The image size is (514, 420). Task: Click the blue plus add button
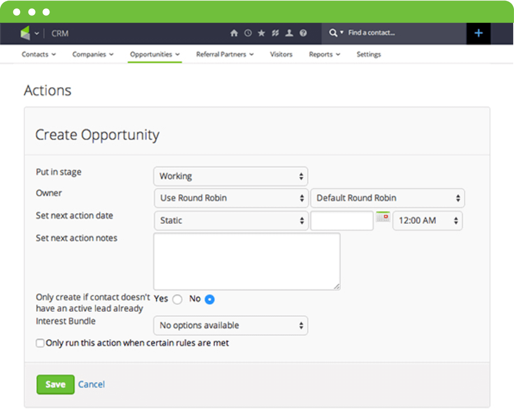click(478, 33)
